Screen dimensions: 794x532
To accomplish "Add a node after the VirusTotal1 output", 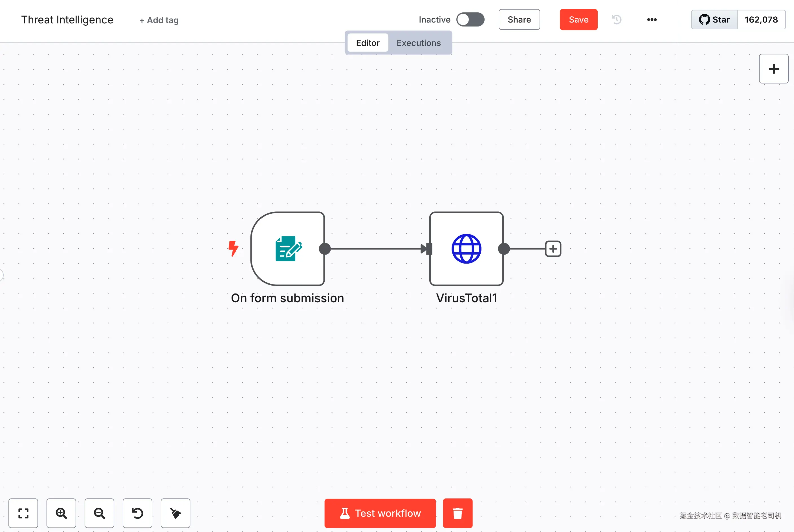I will click(x=553, y=249).
